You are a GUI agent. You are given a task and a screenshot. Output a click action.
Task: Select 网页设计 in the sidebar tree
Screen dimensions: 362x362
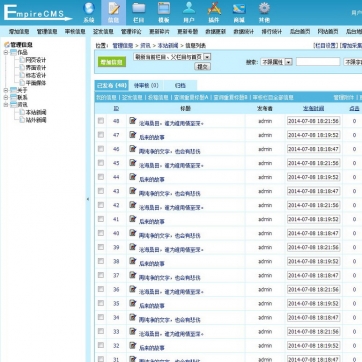(36, 60)
